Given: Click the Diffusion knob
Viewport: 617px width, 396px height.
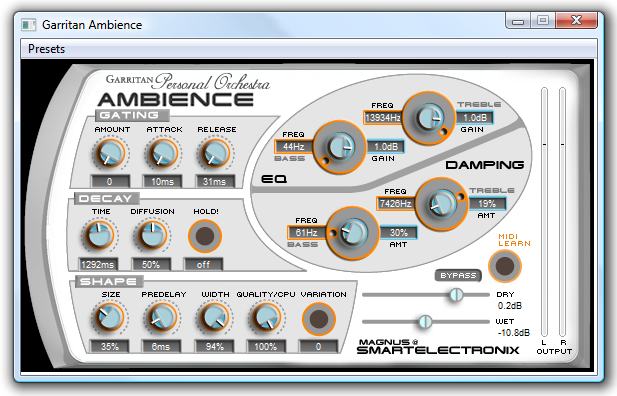Looking at the screenshot, I should point(151,235).
